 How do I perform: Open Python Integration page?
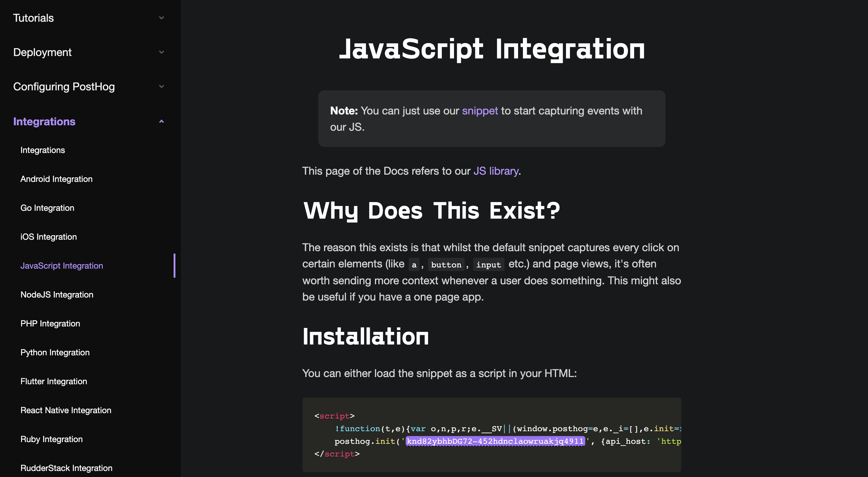click(55, 352)
